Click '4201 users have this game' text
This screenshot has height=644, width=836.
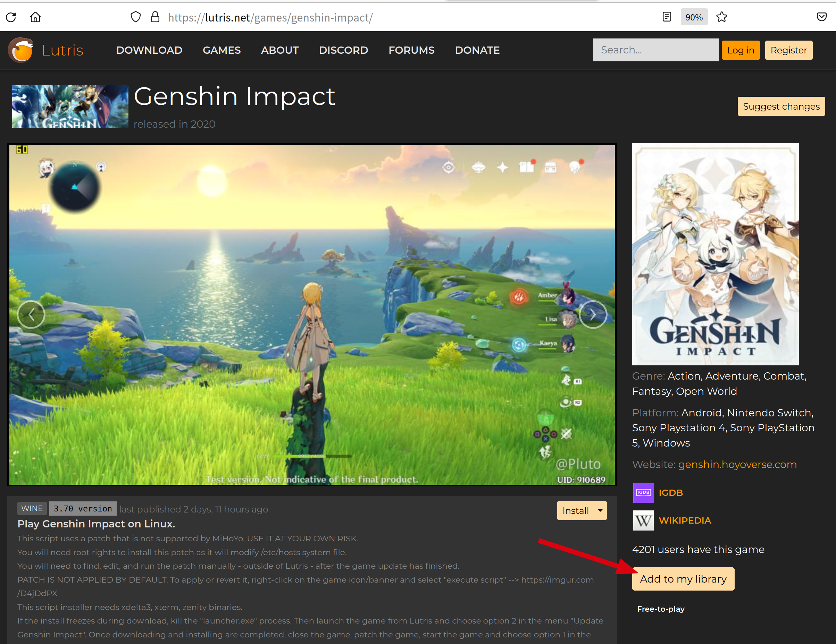coord(698,550)
